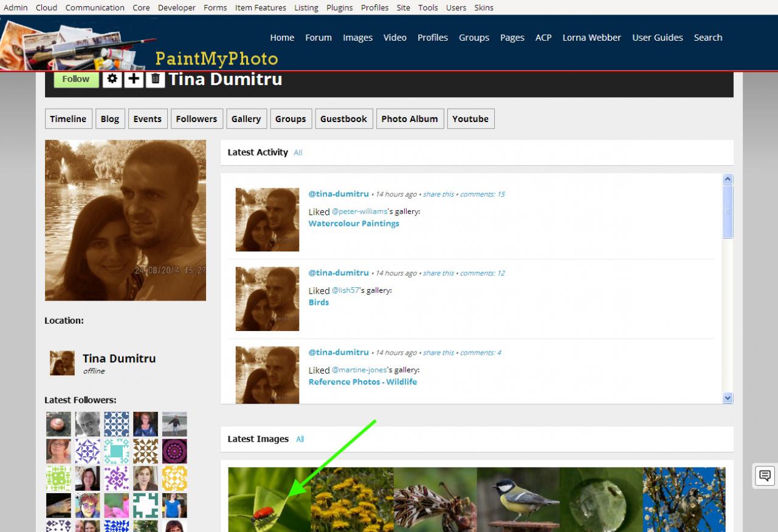This screenshot has height=532, width=778.
Task: Open Profiles in the blue navigation bar
Action: [433, 38]
